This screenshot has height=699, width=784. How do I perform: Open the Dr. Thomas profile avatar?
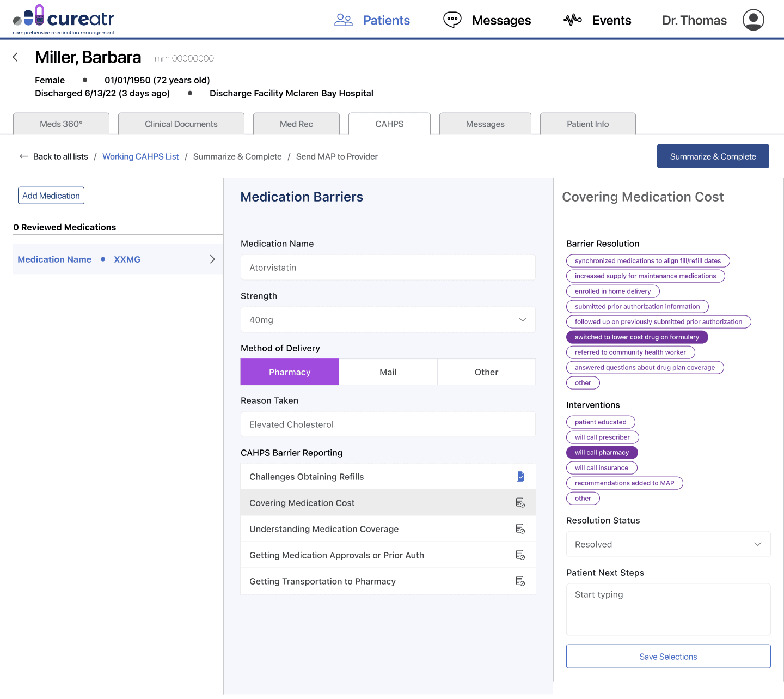click(x=754, y=20)
